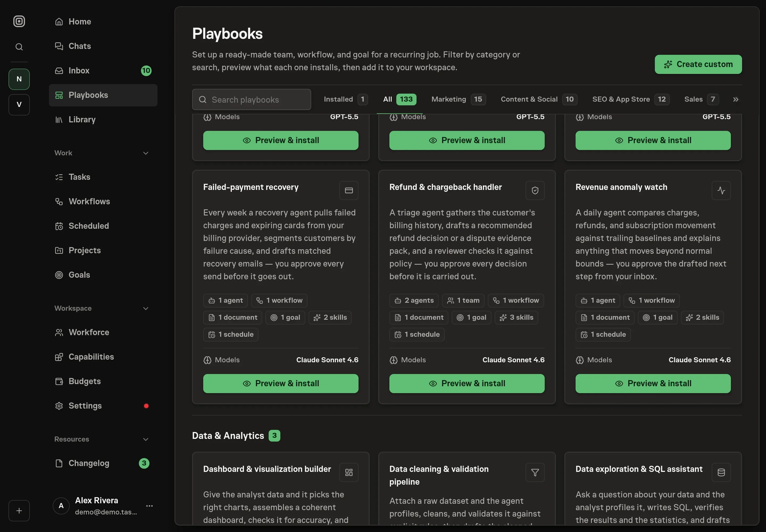The width and height of the screenshot is (766, 532).
Task: Focus the Search playbooks field
Action: (251, 100)
